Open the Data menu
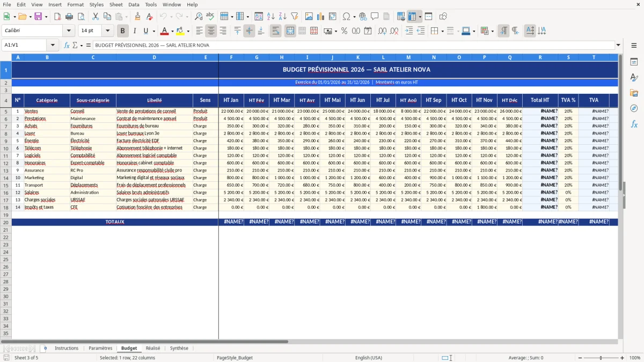Image resolution: width=644 pixels, height=362 pixels. pos(134,4)
